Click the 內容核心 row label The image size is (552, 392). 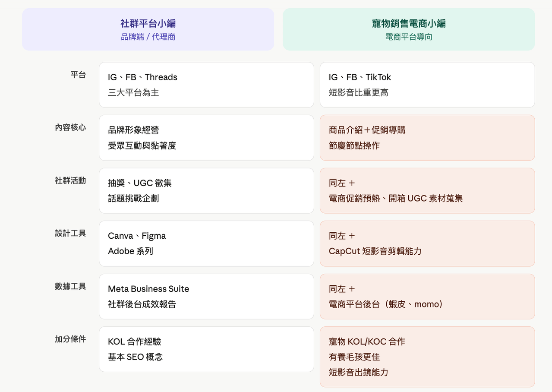70,127
